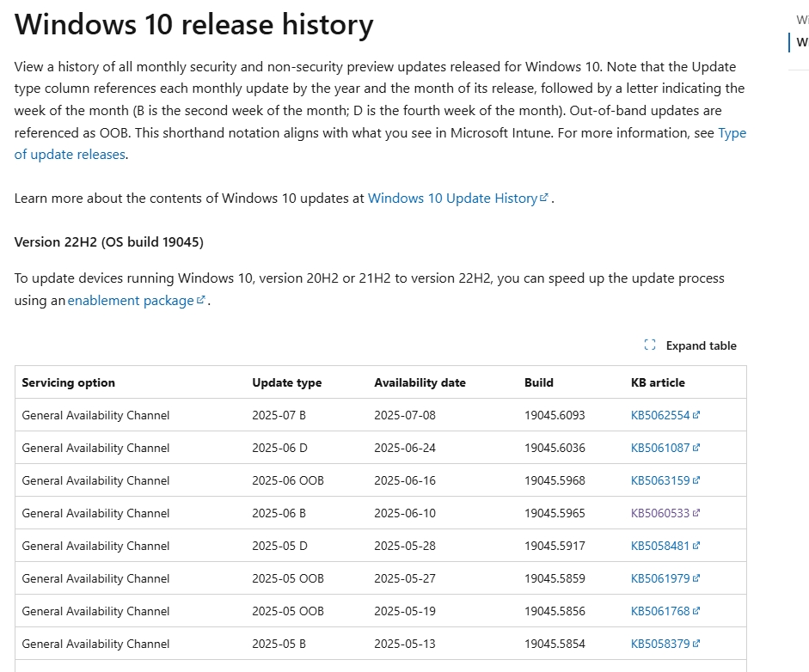Click availability date 2025-06-16
Image resolution: width=809 pixels, height=672 pixels.
(x=405, y=480)
